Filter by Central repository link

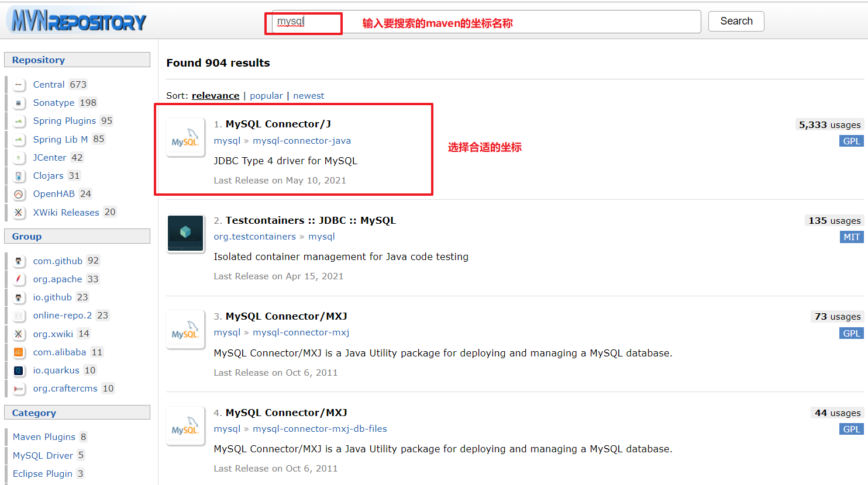point(49,85)
